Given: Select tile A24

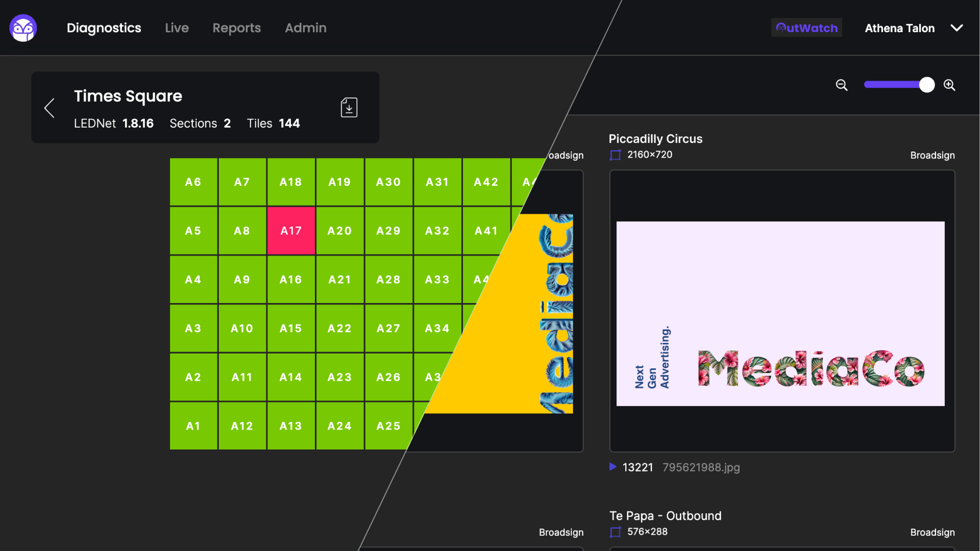Looking at the screenshot, I should [x=340, y=426].
